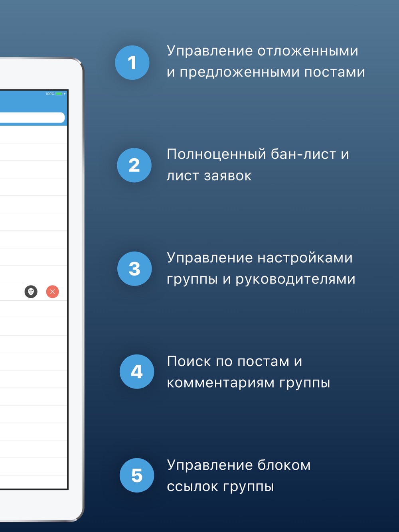
Task: Tap the red X remove icon
Action: point(53,292)
